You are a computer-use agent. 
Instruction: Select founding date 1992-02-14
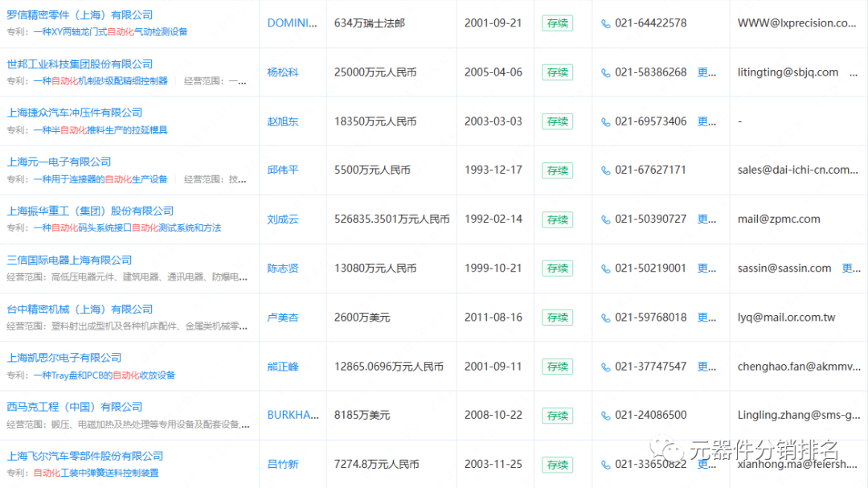pyautogui.click(x=493, y=219)
